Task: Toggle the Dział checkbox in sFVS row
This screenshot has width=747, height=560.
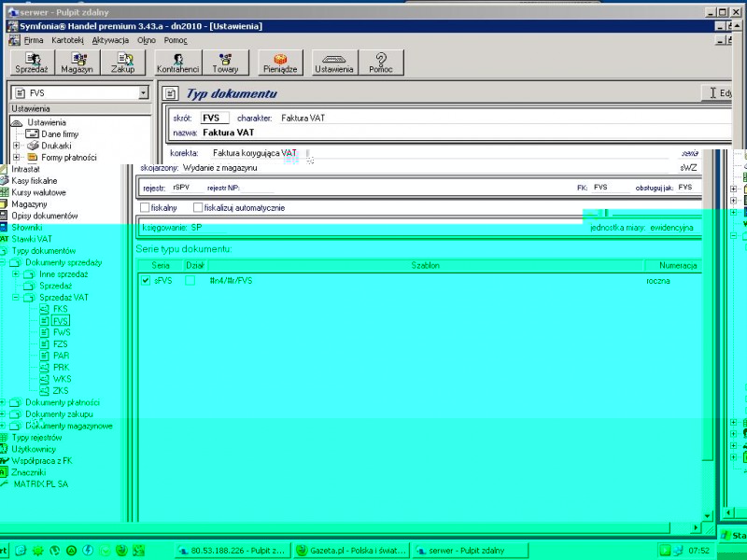Action: (x=190, y=281)
